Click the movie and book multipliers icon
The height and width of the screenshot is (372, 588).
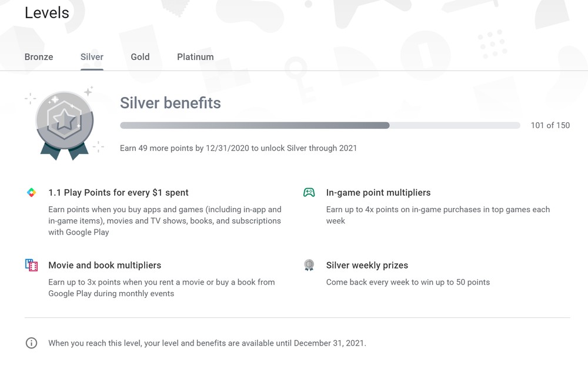point(31,266)
